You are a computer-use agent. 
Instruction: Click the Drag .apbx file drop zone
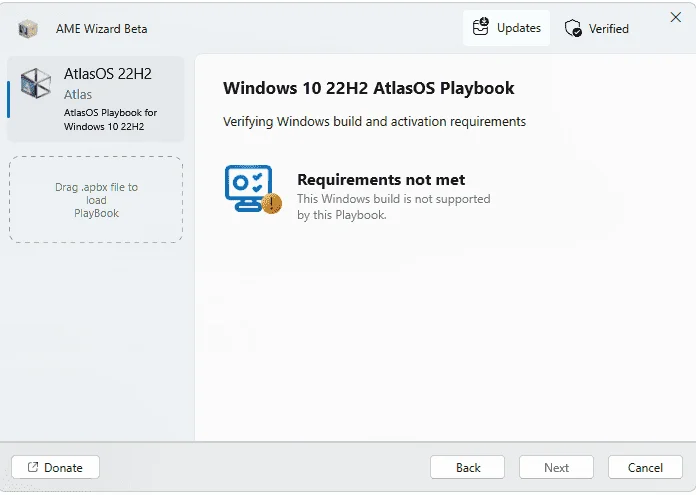[x=96, y=200]
